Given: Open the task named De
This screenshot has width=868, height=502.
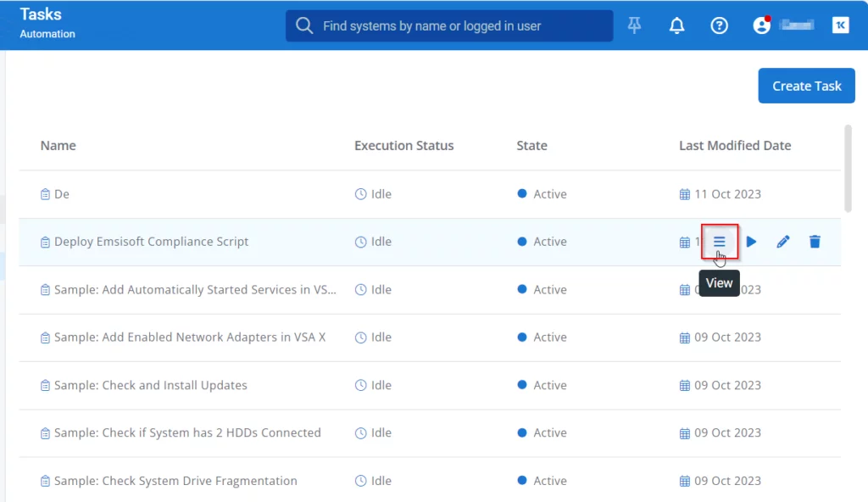Looking at the screenshot, I should pyautogui.click(x=62, y=194).
